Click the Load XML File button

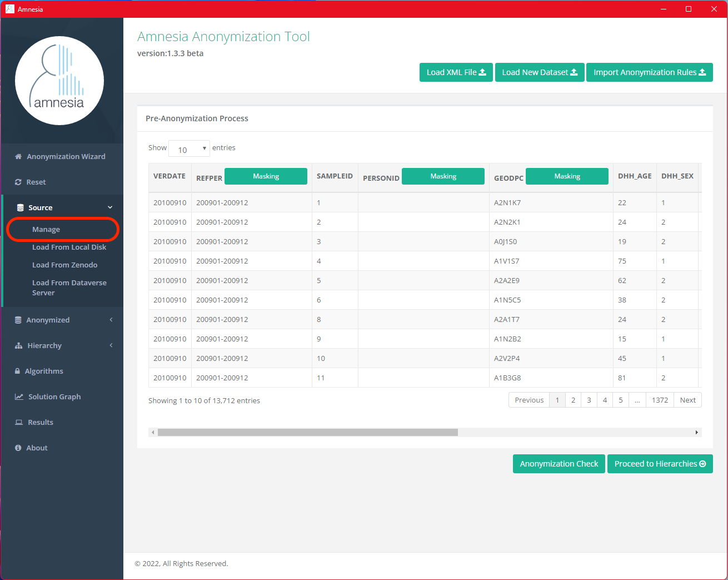coord(456,72)
